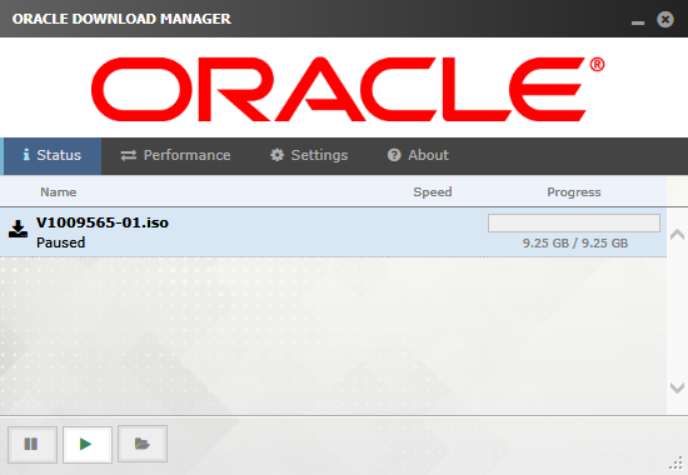Minimize the Oracle Download Manager window
This screenshot has height=475, width=688.
[x=638, y=21]
